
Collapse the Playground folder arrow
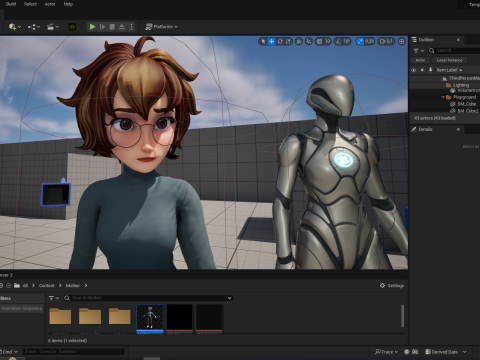click(443, 97)
